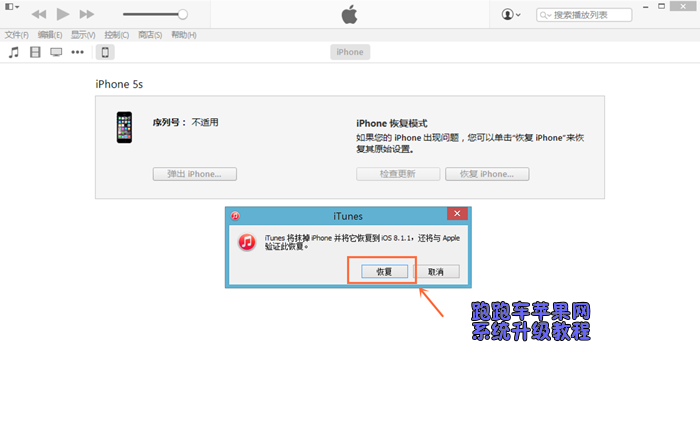The width and height of the screenshot is (700, 444).
Task: Click the 恢复 iPhone... button
Action: 487,174
